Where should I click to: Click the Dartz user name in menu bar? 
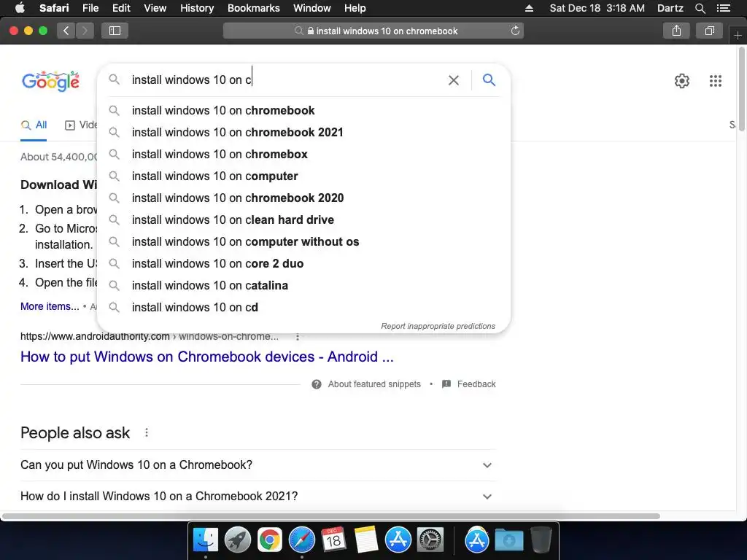point(670,8)
